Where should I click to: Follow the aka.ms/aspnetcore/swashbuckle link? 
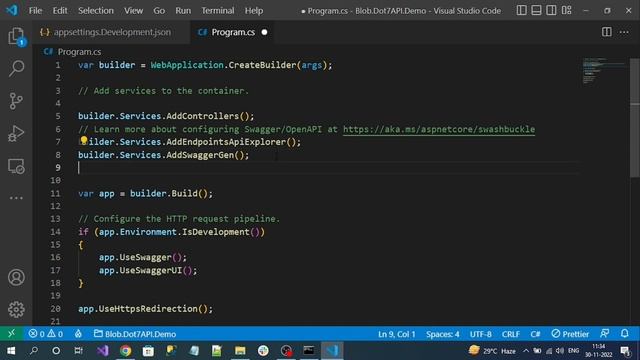tap(439, 129)
